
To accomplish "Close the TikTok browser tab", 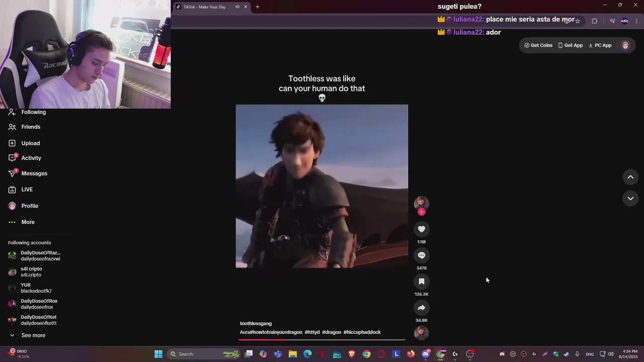I will click(246, 7).
